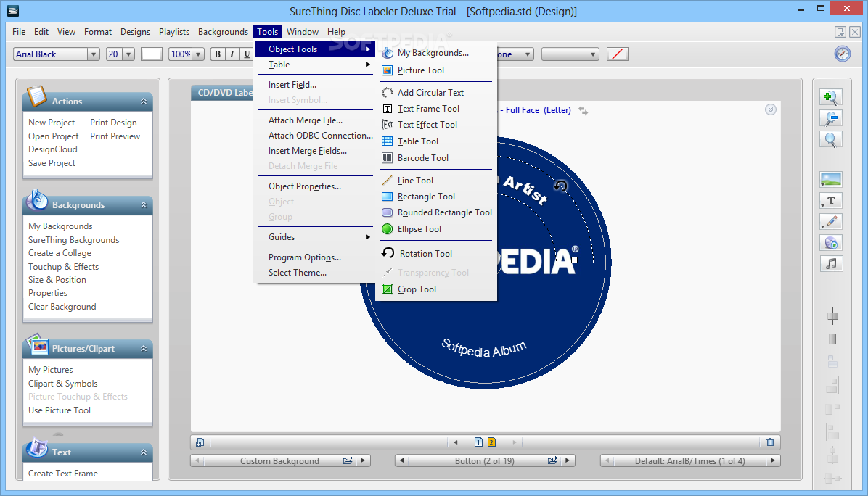Click Clipart & Symbols link

[x=63, y=383]
